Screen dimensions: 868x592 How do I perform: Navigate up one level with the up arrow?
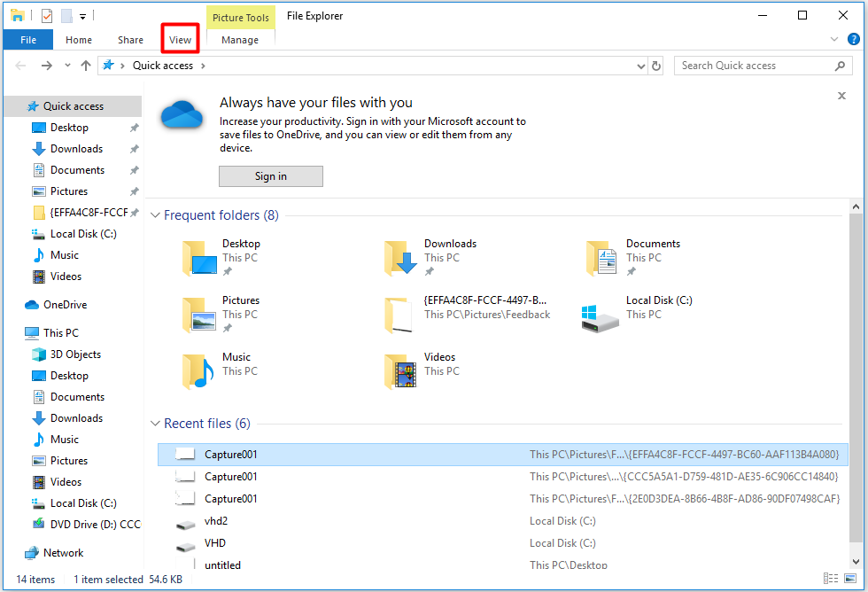pos(85,65)
